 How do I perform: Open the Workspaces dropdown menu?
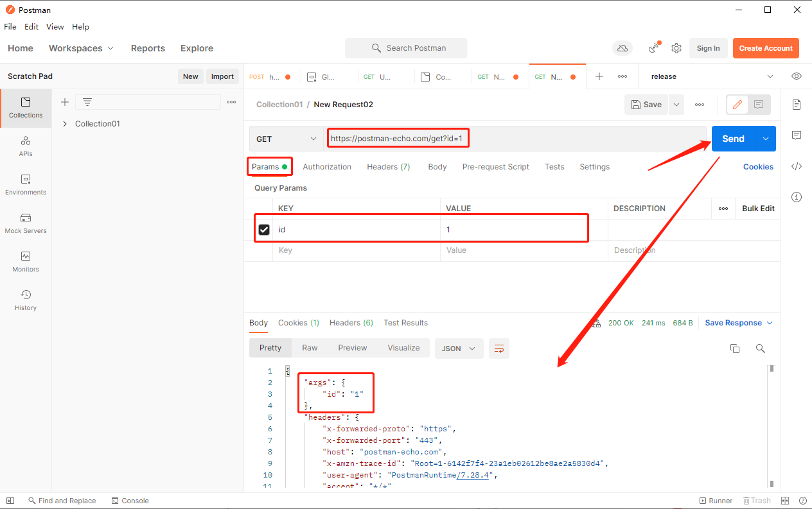click(x=81, y=48)
